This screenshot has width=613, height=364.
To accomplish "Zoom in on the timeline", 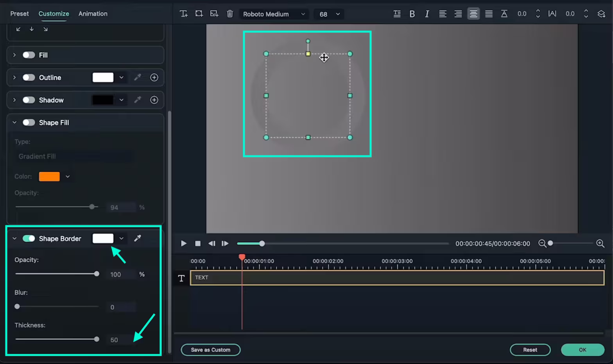I will click(x=600, y=243).
